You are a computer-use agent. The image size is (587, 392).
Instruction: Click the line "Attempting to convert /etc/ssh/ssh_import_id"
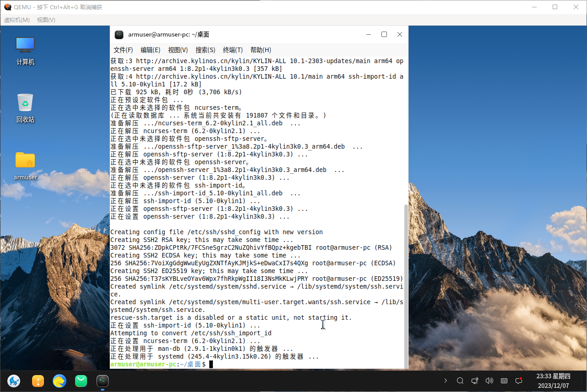point(191,333)
